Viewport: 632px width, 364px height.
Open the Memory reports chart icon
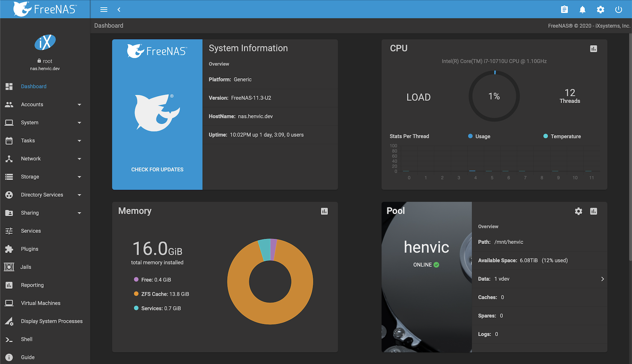pos(324,211)
